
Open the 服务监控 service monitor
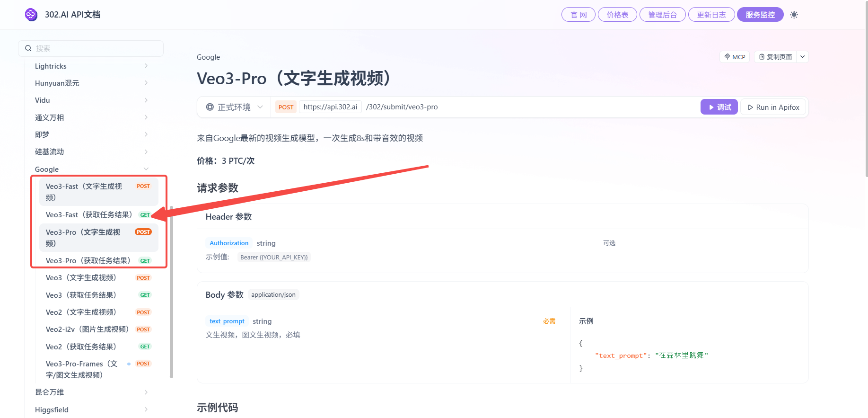point(760,15)
